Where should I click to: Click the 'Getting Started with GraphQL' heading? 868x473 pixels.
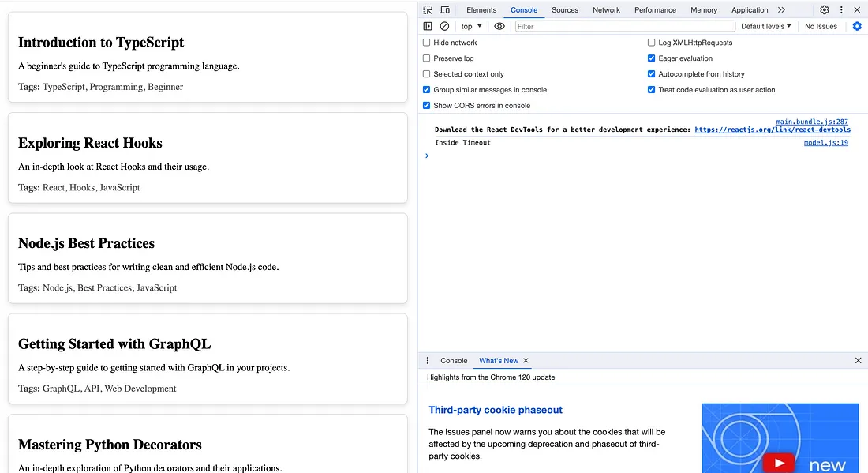click(x=114, y=344)
